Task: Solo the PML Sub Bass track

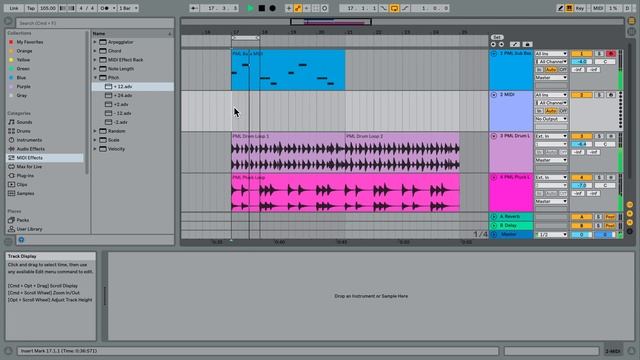Action: [x=599, y=53]
